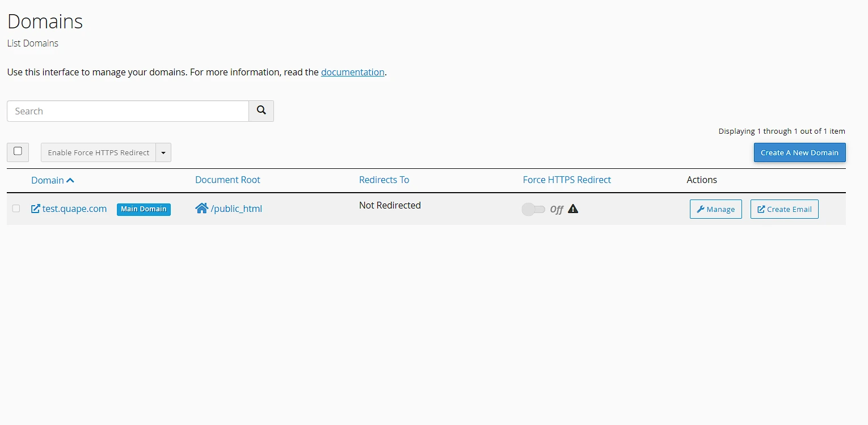The height and width of the screenshot is (425, 868).
Task: Click the Enable Force HTTPS Redirect button
Action: [99, 152]
